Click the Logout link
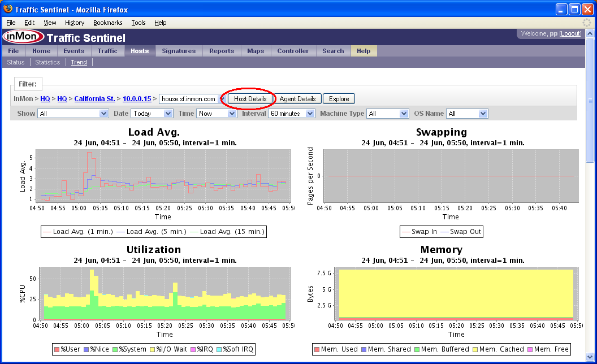Screen dimensions: 597x364 [x=570, y=34]
